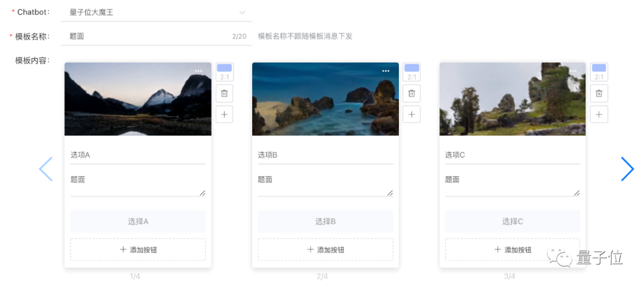Open the three-dots menu on card 3/4 image

[573, 71]
